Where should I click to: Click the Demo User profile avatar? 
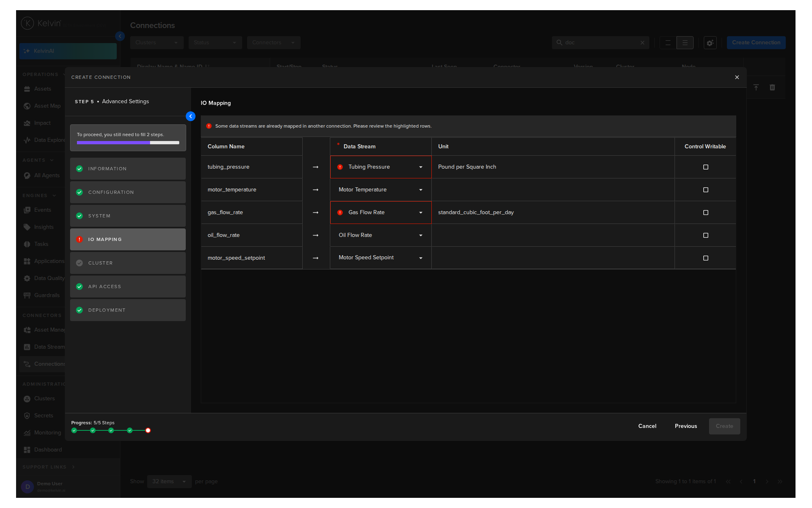pyautogui.click(x=27, y=487)
